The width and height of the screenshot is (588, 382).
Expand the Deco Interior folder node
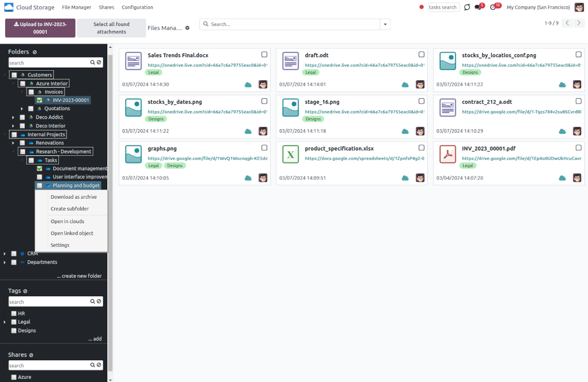13,126
